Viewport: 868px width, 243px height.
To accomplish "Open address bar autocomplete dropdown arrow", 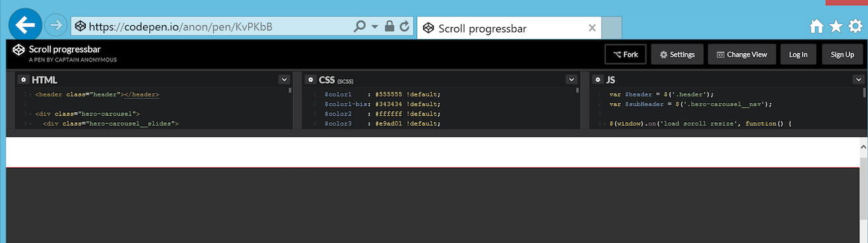I will [375, 27].
